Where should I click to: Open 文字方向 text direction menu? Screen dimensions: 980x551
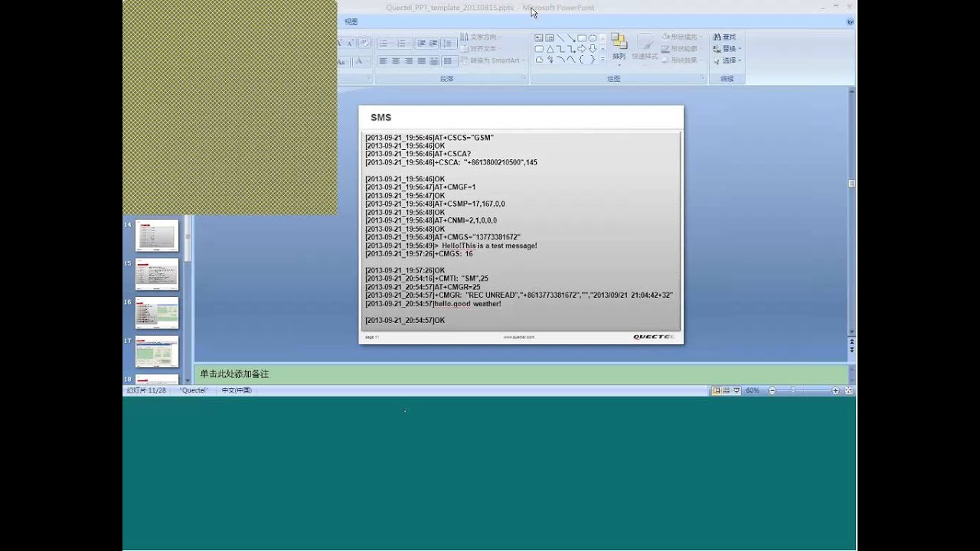click(x=481, y=37)
